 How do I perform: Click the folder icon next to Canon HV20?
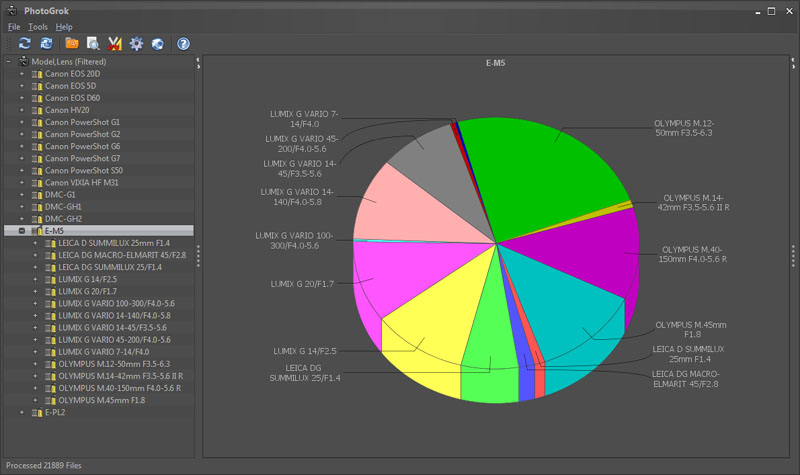(37, 110)
